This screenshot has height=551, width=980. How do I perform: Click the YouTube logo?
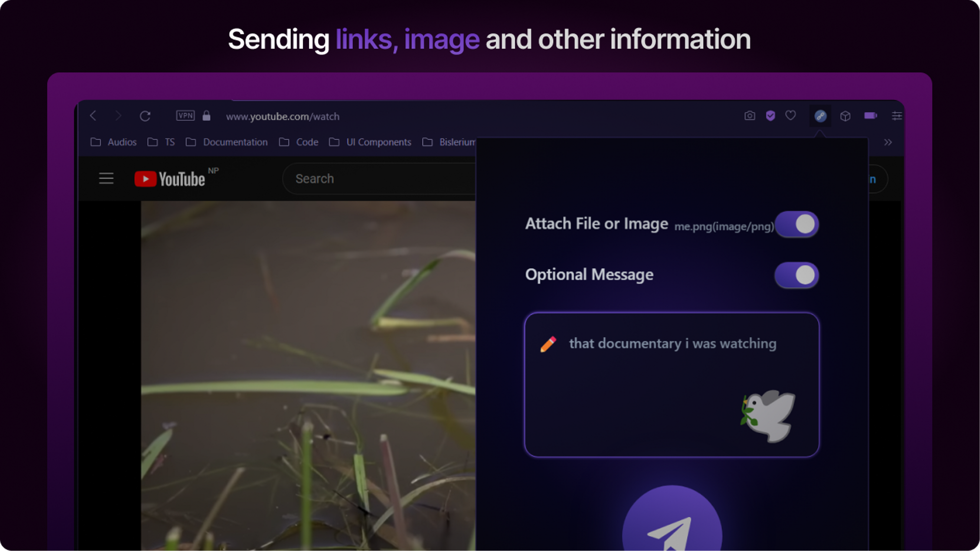point(170,179)
